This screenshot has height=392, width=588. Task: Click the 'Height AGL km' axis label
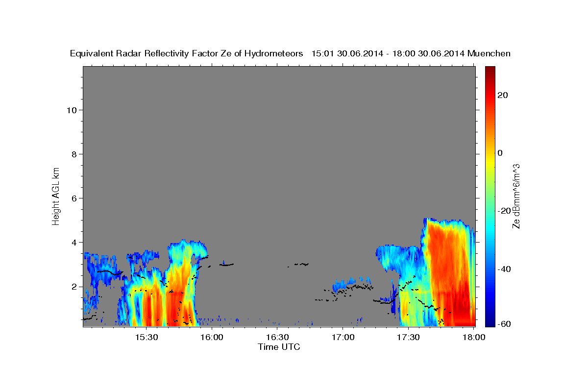pyautogui.click(x=56, y=196)
